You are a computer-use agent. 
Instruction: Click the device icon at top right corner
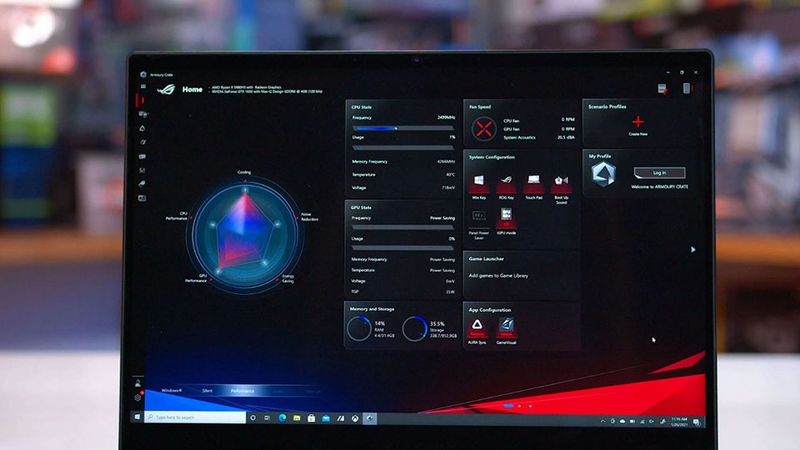tap(687, 88)
